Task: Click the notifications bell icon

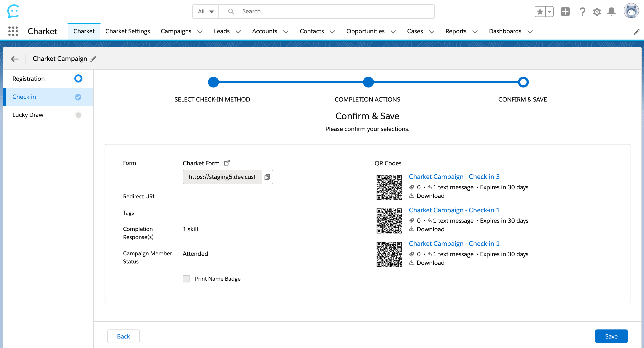Action: pyautogui.click(x=611, y=12)
